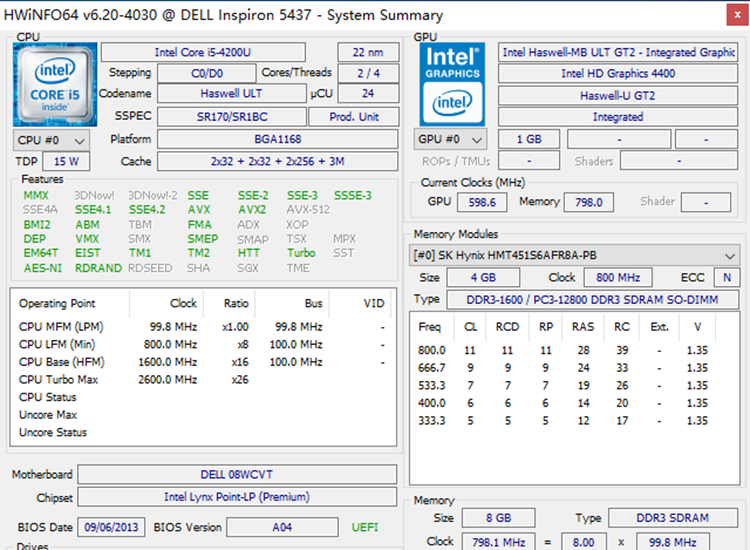Click the Integrated GPU type field
750x550 pixels.
click(x=618, y=117)
